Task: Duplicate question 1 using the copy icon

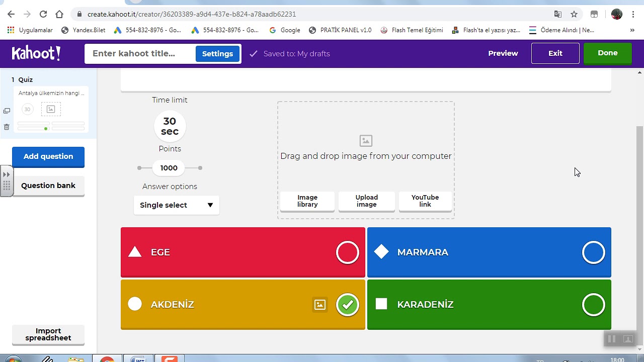Action: (7, 111)
